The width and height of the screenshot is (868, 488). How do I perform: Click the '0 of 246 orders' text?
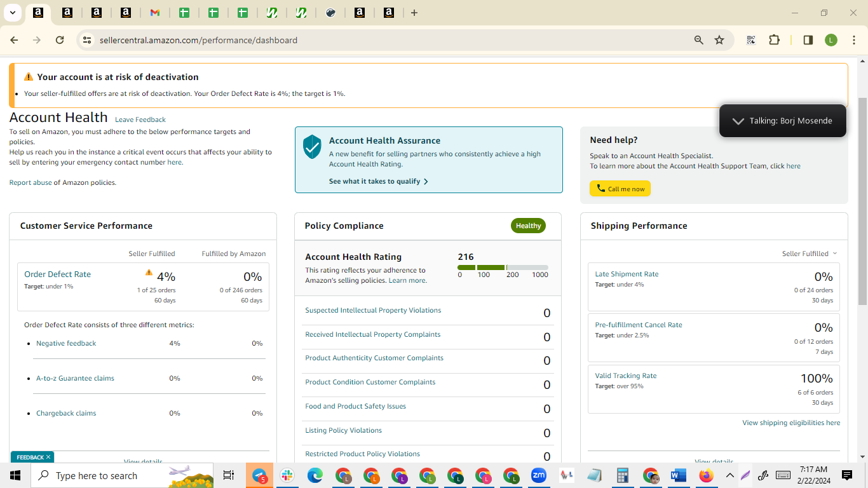(x=241, y=290)
